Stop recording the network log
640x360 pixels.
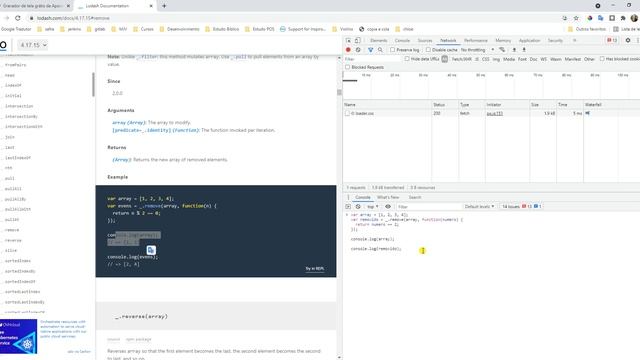[348, 50]
